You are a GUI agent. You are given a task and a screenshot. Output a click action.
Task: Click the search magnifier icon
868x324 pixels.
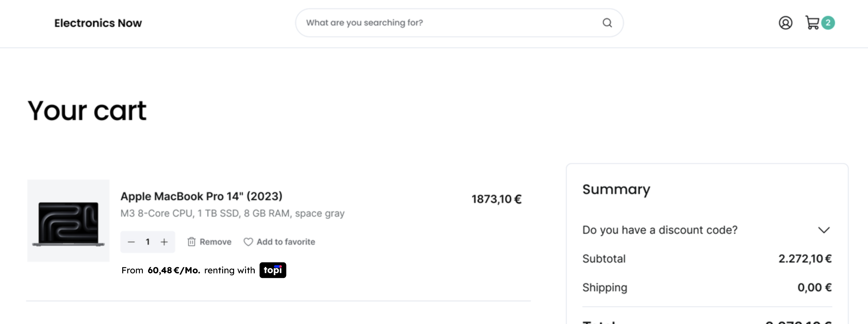[607, 23]
